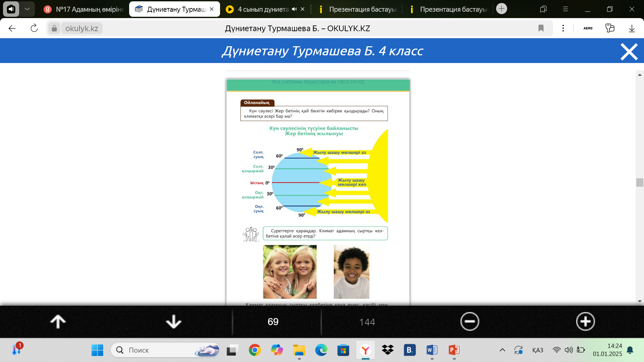Screen dimensions: 644x362
Task: Open the browser three-dot menu
Action: (x=563, y=28)
